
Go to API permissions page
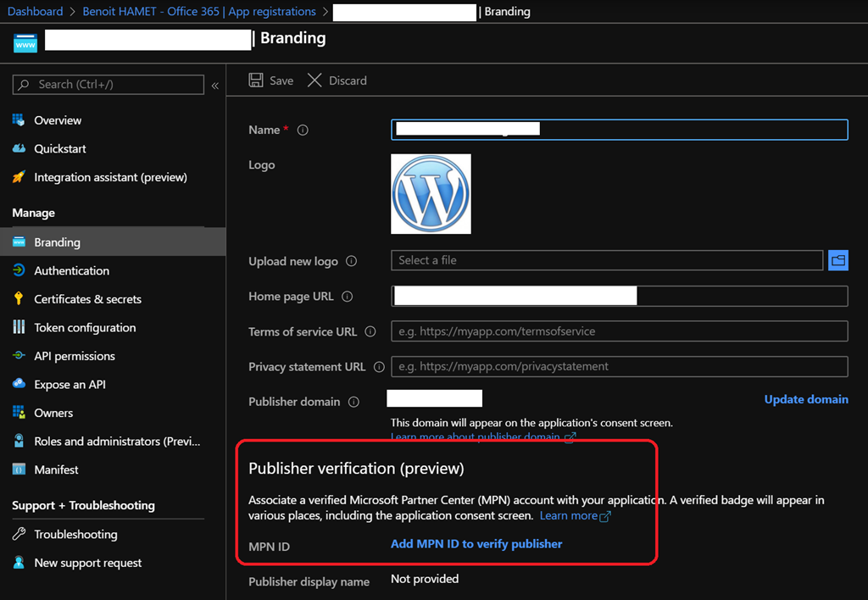[x=75, y=356]
